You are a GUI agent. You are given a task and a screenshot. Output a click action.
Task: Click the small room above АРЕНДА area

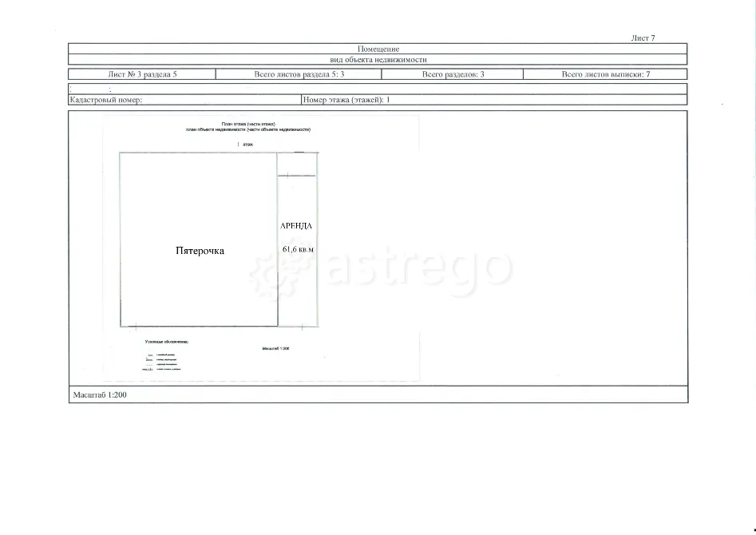[296, 164]
